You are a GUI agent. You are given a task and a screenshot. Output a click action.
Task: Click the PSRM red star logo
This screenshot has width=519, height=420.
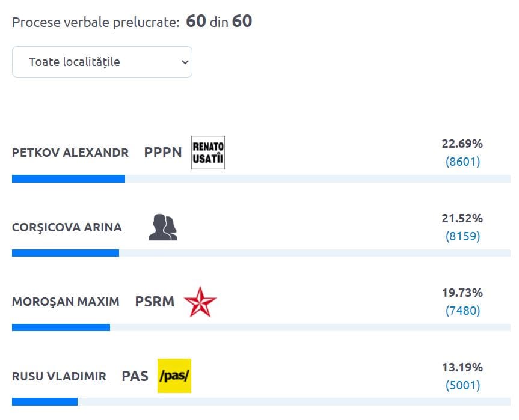tap(200, 302)
